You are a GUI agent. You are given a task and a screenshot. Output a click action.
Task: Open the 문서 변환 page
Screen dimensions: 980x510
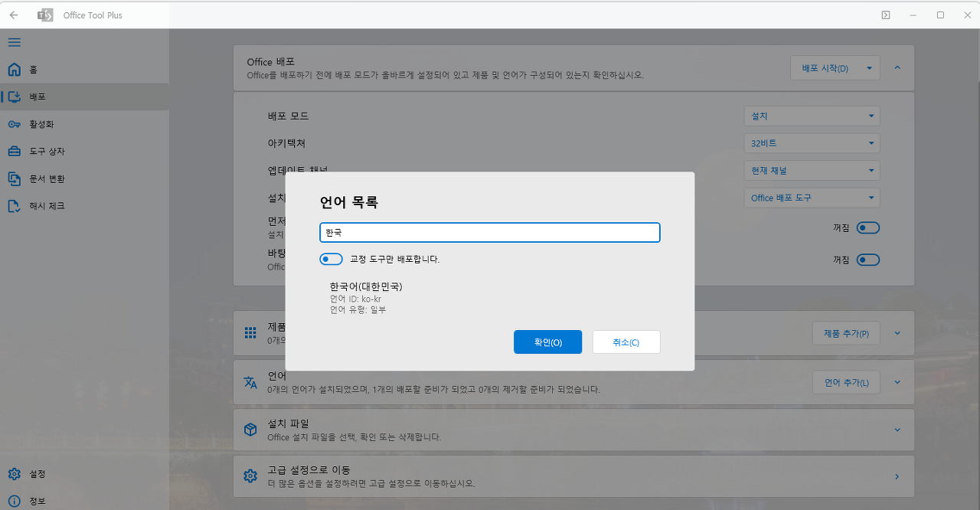point(84,178)
